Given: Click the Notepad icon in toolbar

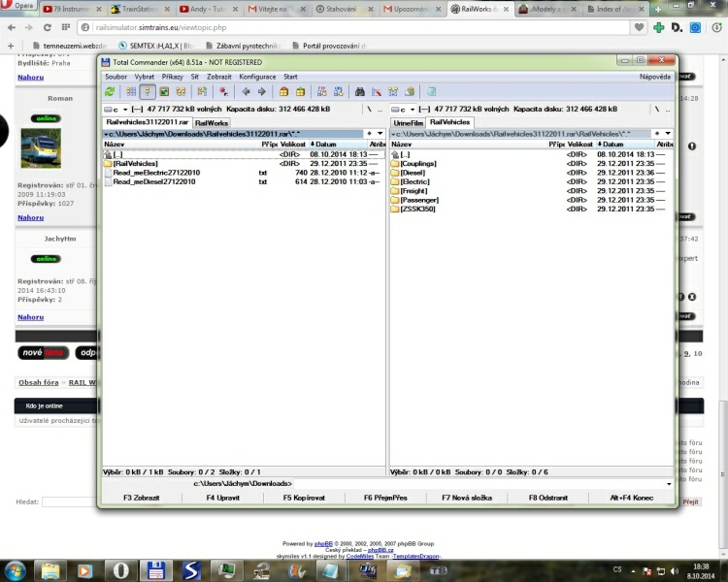Looking at the screenshot, I should [x=431, y=92].
